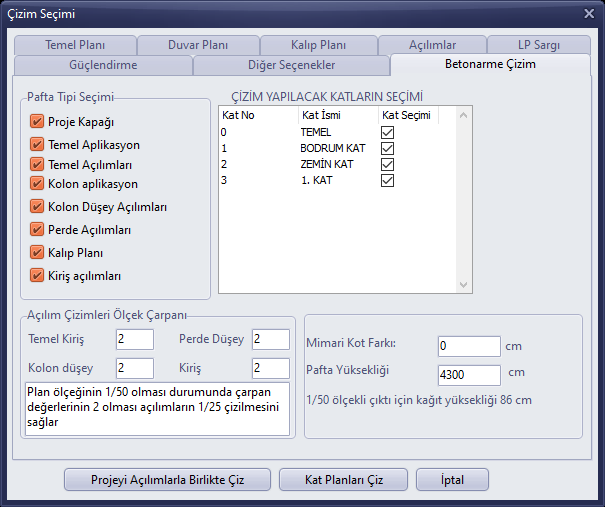The width and height of the screenshot is (605, 507).
Task: Open Diğer Seçenekler tab
Action: coord(291,65)
